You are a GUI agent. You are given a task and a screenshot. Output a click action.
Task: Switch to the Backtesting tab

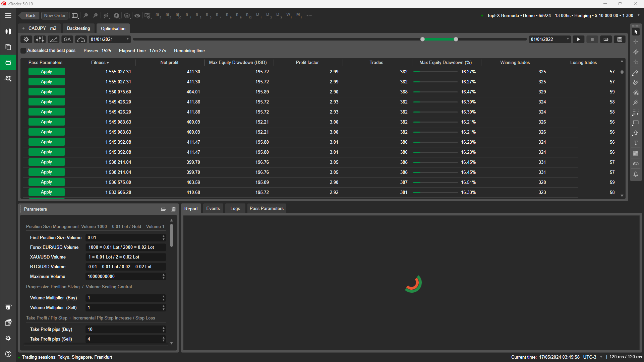point(78,28)
